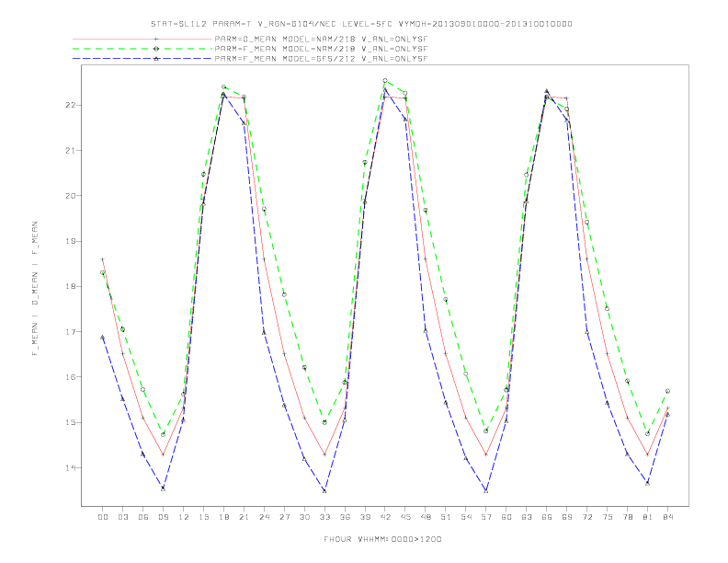Click x-axis tick label 03
This screenshot has width=728, height=563.
122,517
